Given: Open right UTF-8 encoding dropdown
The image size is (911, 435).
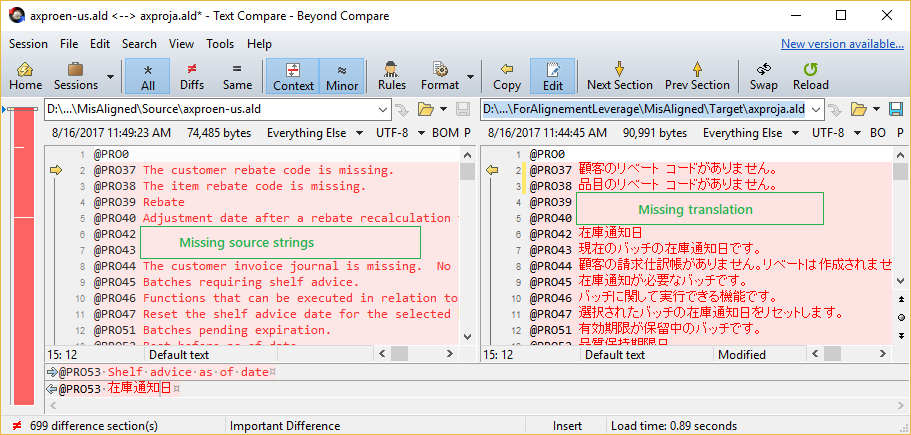Looking at the screenshot, I should point(837,133).
